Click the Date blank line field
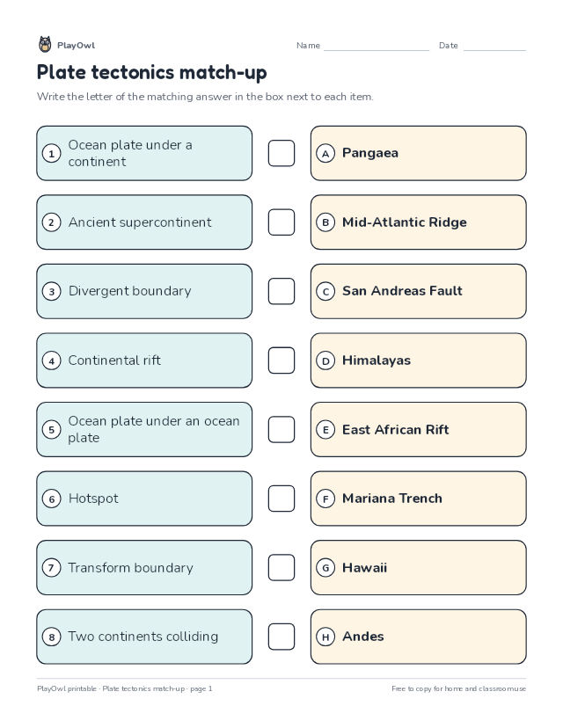Image resolution: width=563 pixels, height=728 pixels. pos(494,46)
